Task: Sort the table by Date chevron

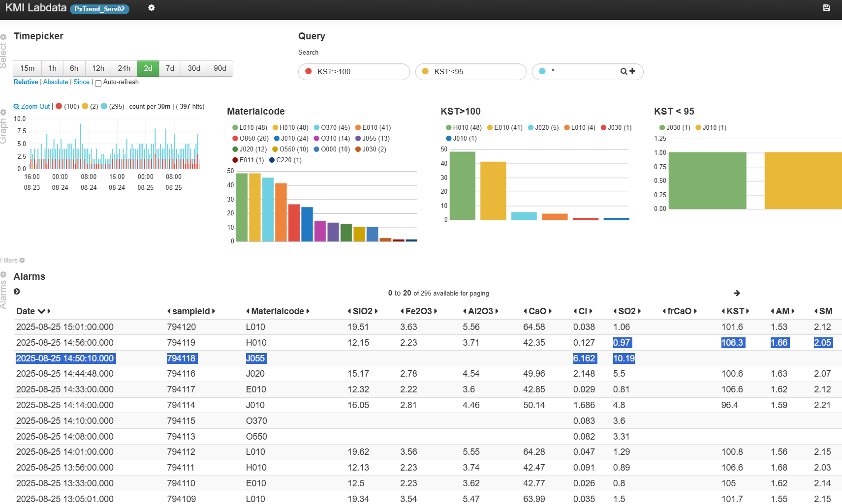Action: (x=41, y=311)
